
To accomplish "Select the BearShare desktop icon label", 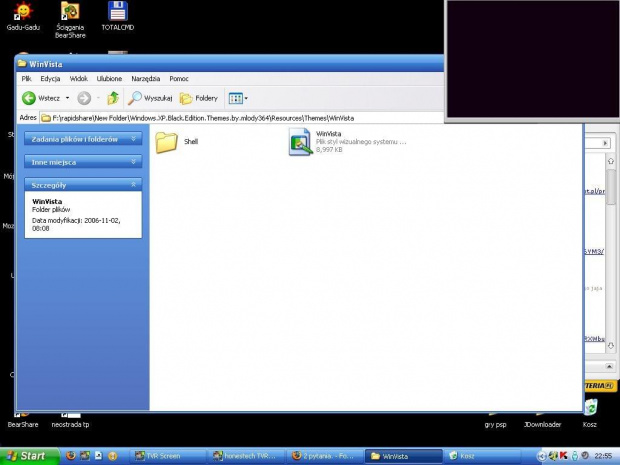I will [23, 424].
